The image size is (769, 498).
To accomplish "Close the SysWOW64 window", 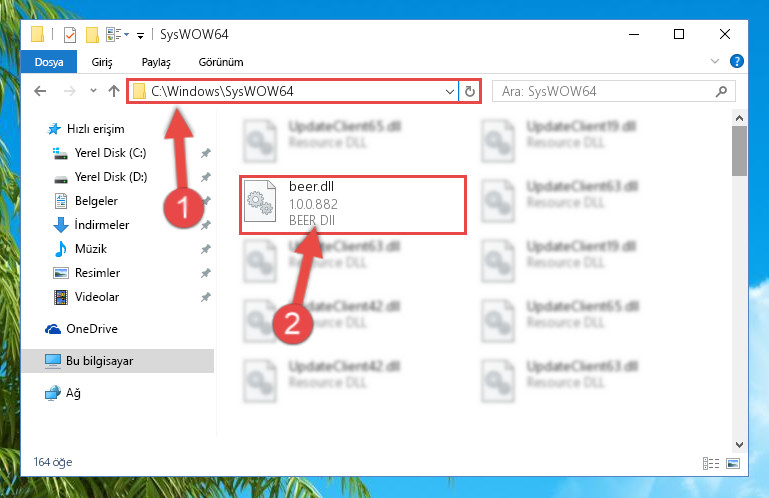I will click(x=725, y=34).
